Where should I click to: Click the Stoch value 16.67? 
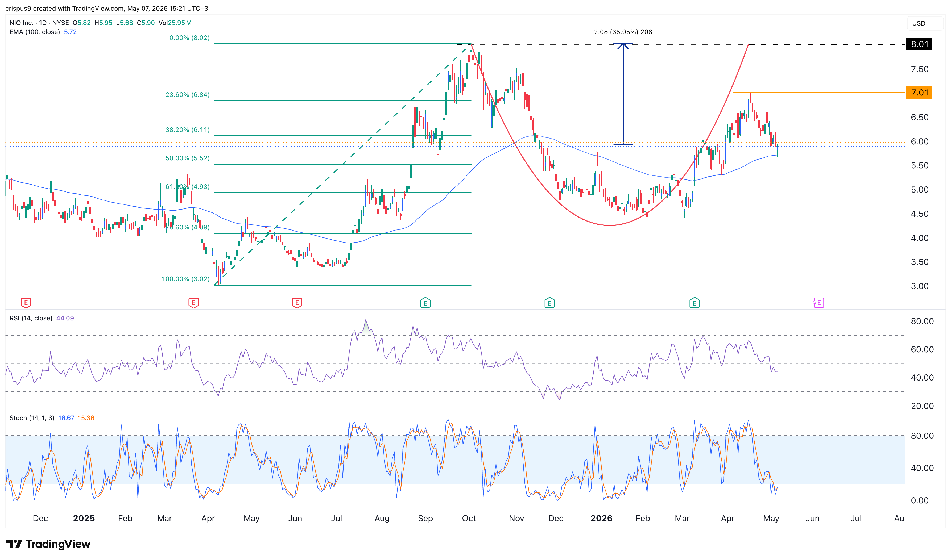pos(66,418)
